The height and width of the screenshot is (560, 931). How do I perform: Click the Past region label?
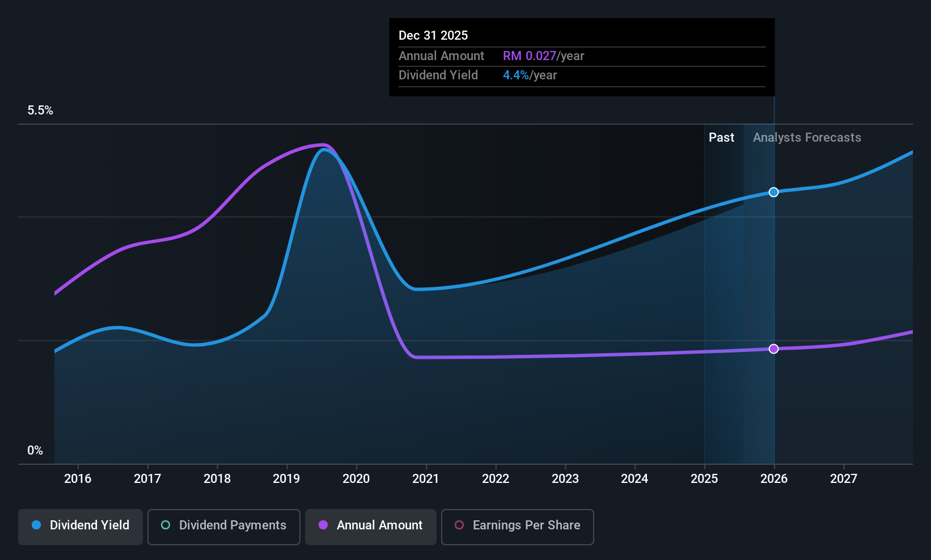click(721, 138)
